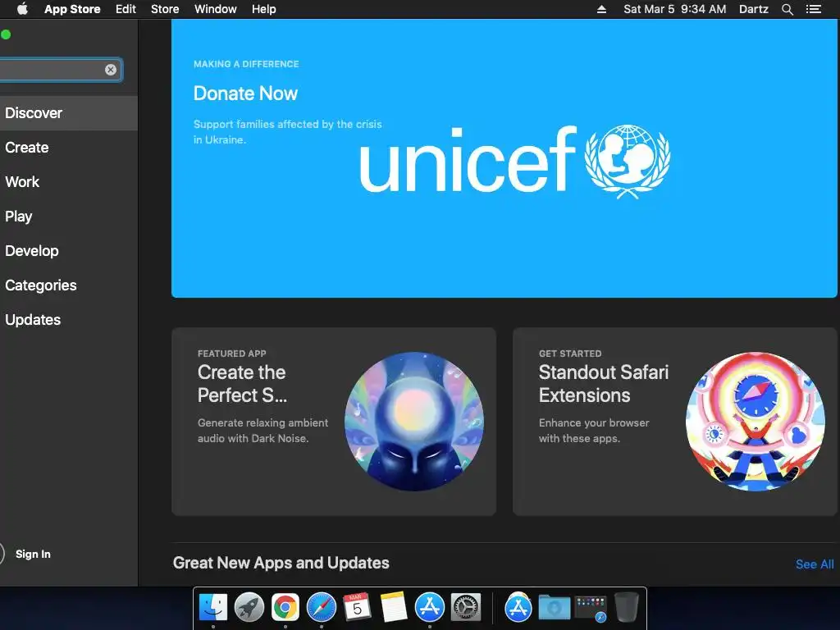Open the minimized screenshot window with Safari badge in Dock
840x630 pixels.
591,609
